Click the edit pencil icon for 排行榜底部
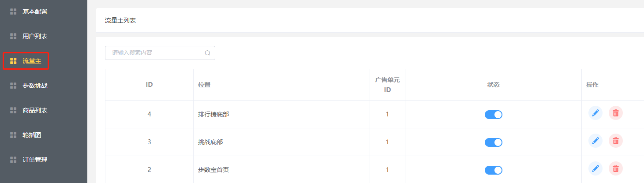Screen dimensions: 644x183 pyautogui.click(x=595, y=113)
